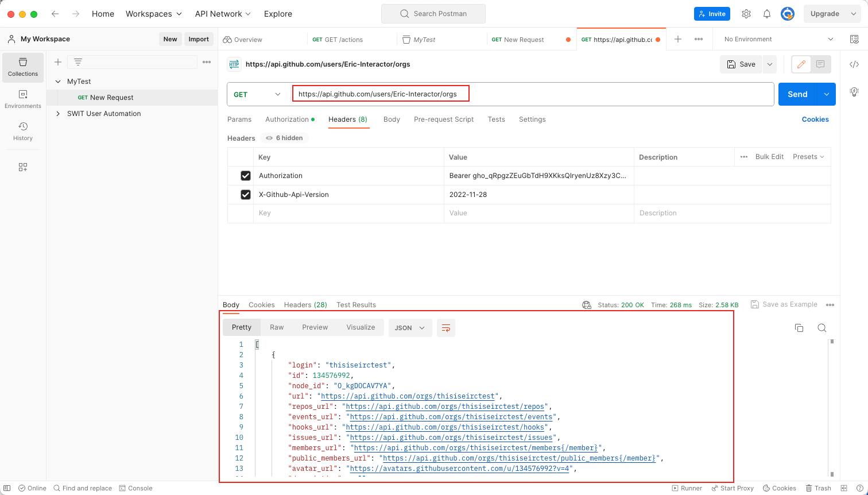
Task: Open the Environments sidebar panel
Action: 23,99
